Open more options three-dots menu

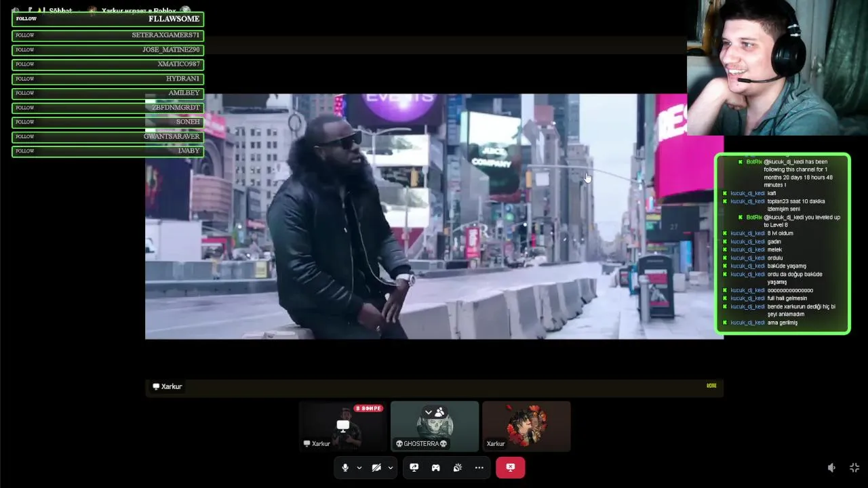tap(479, 468)
